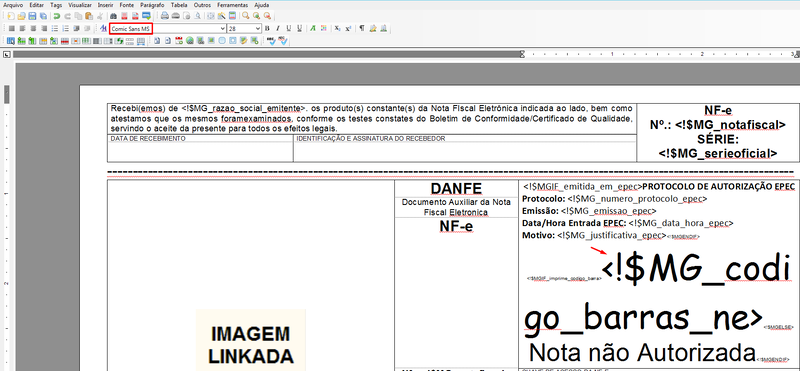
Task: Click the scissors cut icon
Action: pyautogui.click(x=100, y=16)
